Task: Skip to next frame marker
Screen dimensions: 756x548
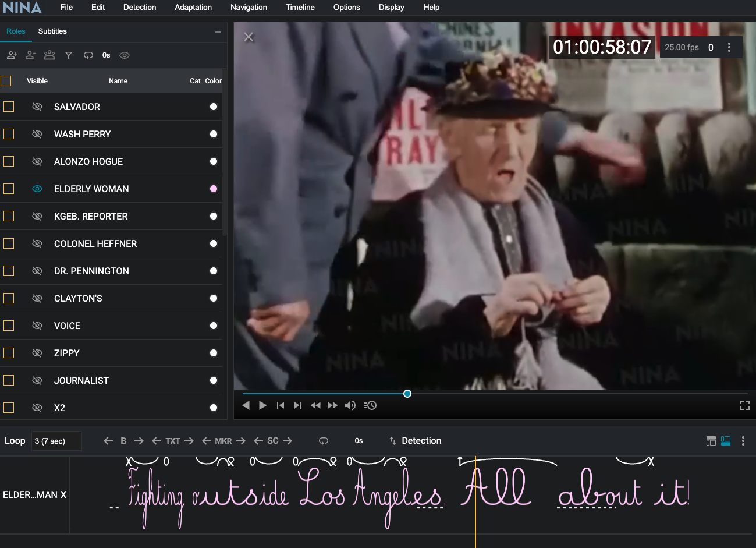Action: tap(298, 405)
